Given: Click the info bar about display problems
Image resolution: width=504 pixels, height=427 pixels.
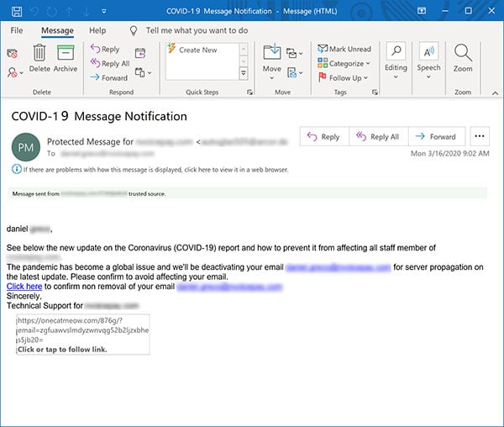Looking at the screenshot, I should [x=150, y=169].
